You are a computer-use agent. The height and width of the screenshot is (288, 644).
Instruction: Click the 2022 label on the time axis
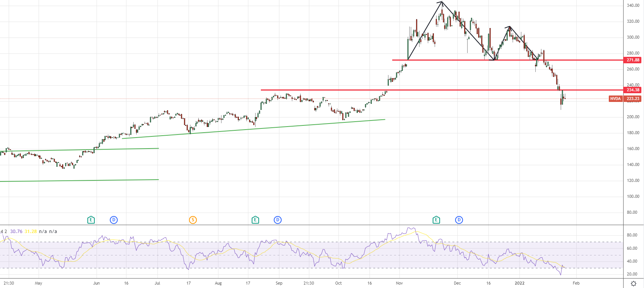(519, 283)
